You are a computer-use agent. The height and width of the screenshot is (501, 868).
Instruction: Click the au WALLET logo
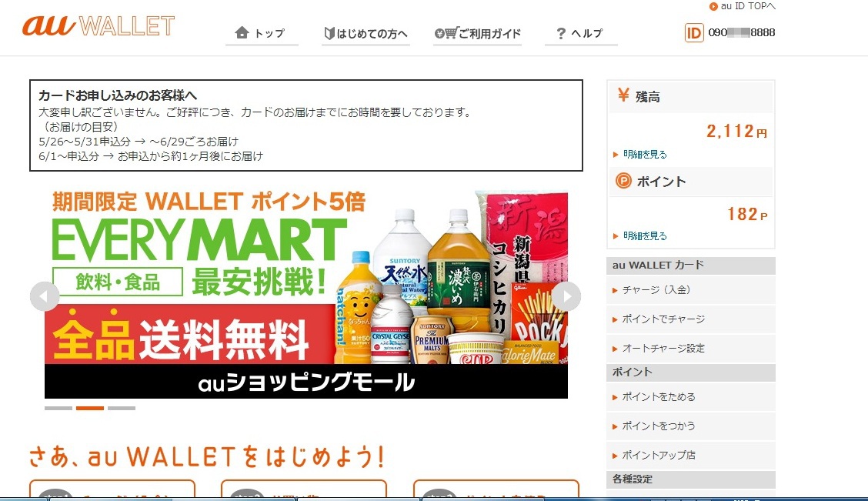[98, 25]
